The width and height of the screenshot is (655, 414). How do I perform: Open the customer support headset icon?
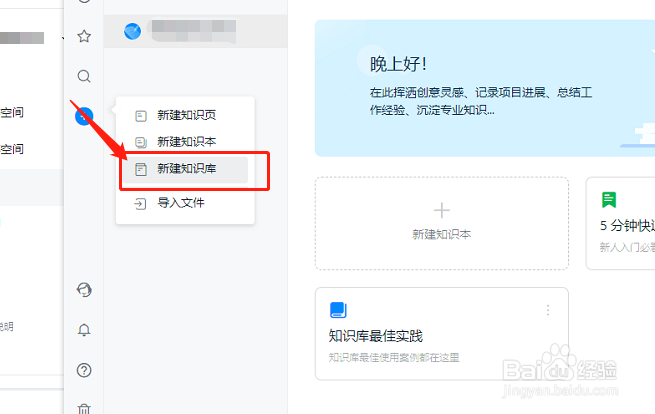[85, 290]
